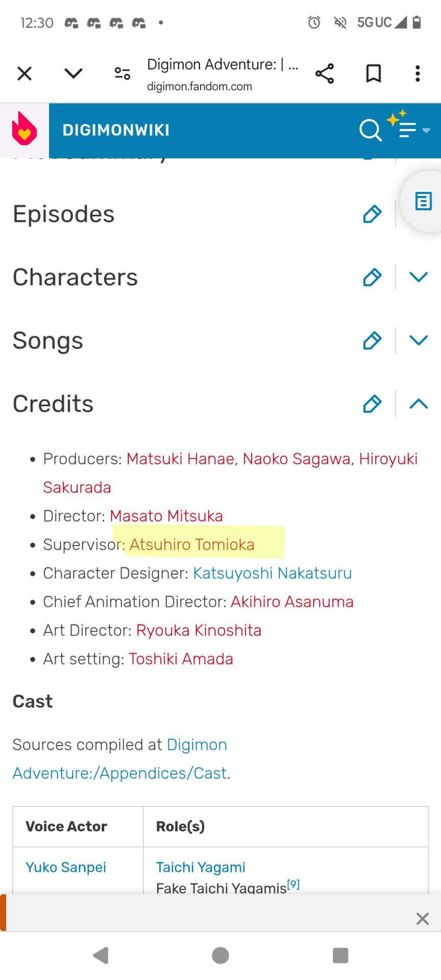Open the wiki search magnifier icon
Viewport: 441px width, 980px height.
click(x=371, y=130)
